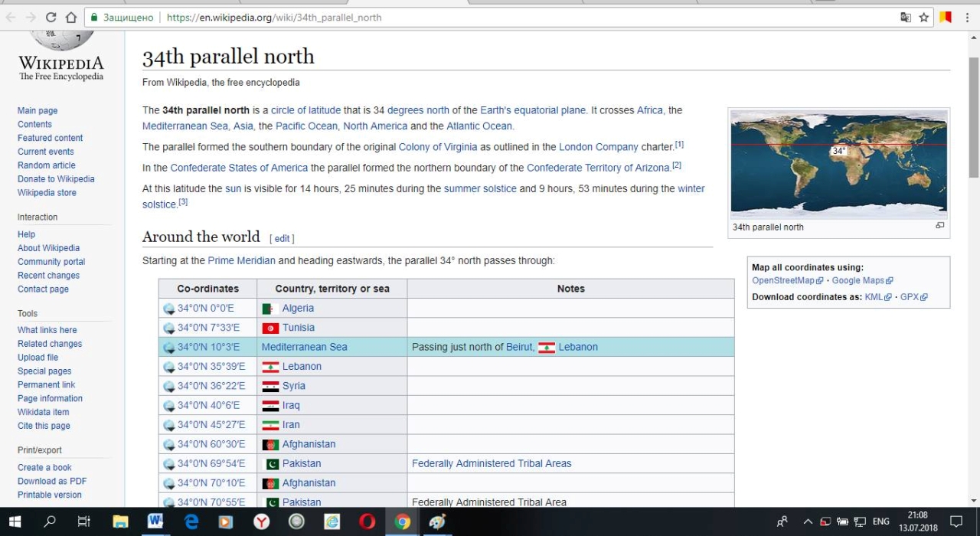980x536 pixels.
Task: Enlarge the map image via the expand icon
Action: 940,226
